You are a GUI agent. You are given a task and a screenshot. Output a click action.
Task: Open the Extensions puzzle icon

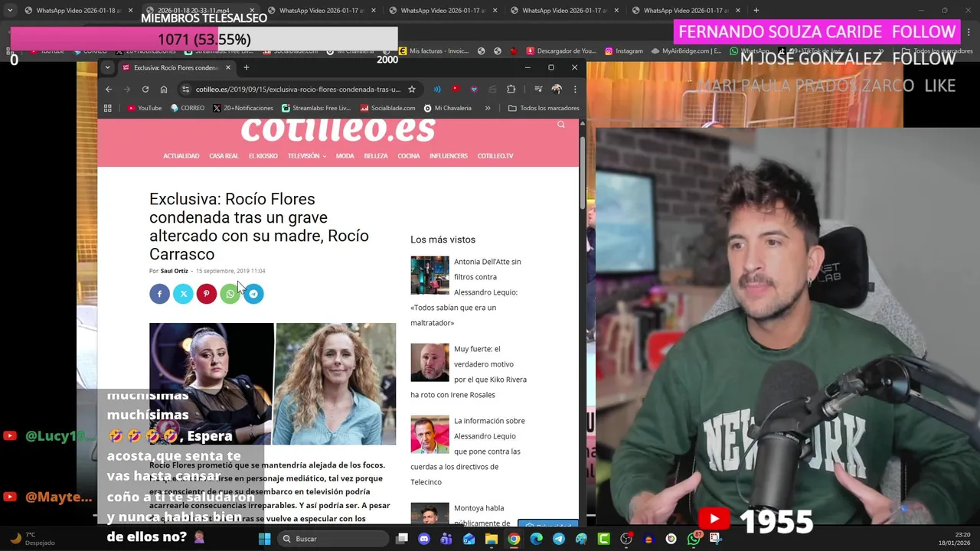click(x=511, y=90)
